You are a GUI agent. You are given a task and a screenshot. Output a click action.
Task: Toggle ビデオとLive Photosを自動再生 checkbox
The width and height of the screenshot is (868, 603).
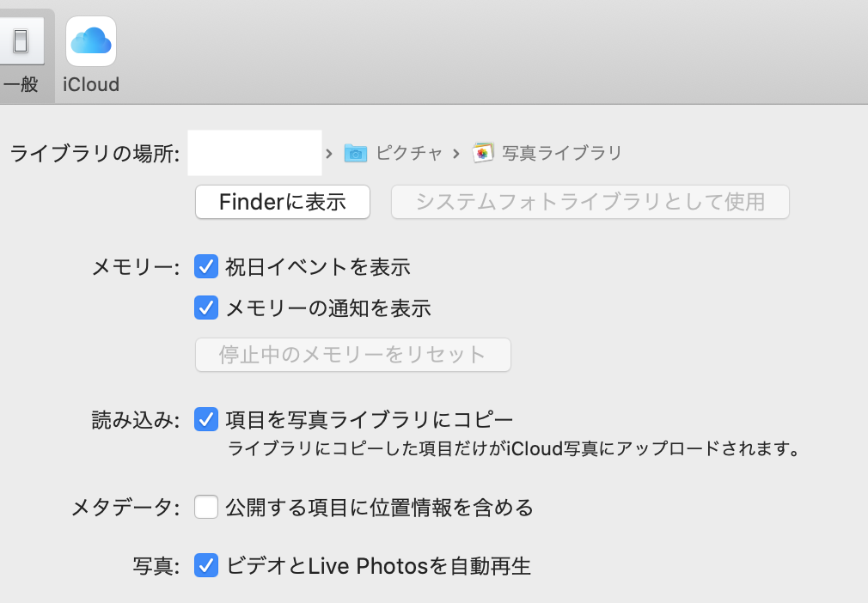[x=206, y=566]
